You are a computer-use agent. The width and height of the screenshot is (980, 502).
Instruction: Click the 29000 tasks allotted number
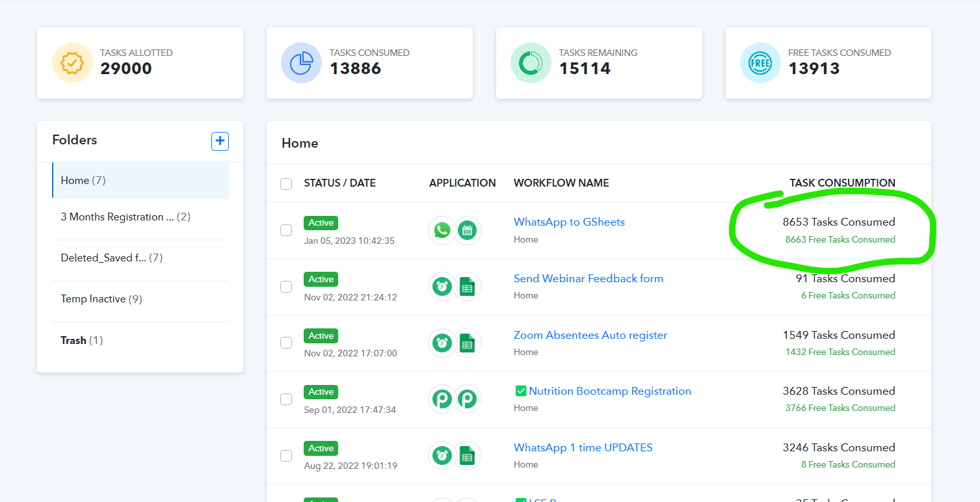pyautogui.click(x=126, y=68)
